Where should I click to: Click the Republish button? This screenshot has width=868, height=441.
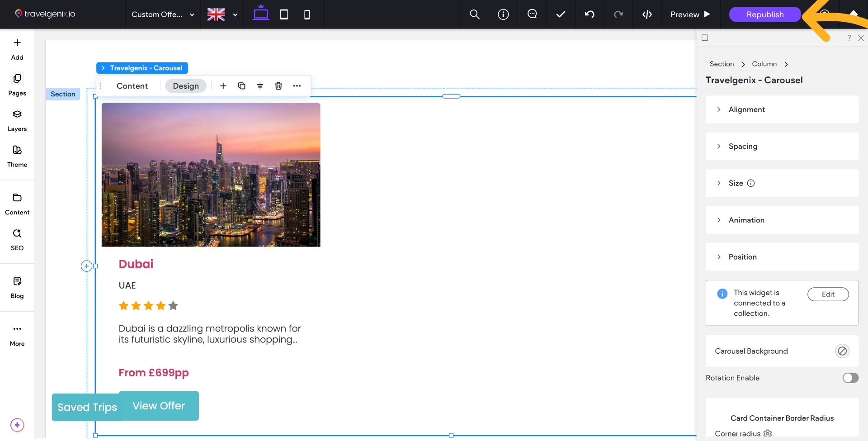(765, 14)
